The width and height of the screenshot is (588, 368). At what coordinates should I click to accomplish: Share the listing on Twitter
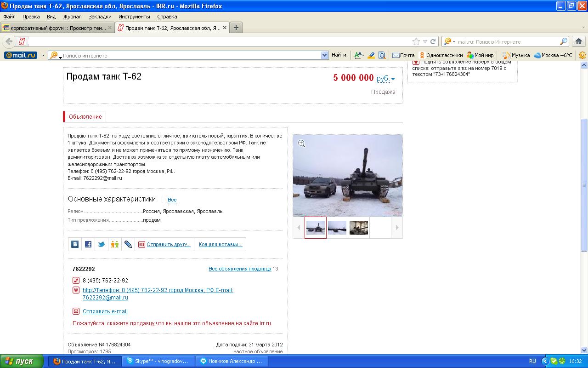click(x=102, y=244)
